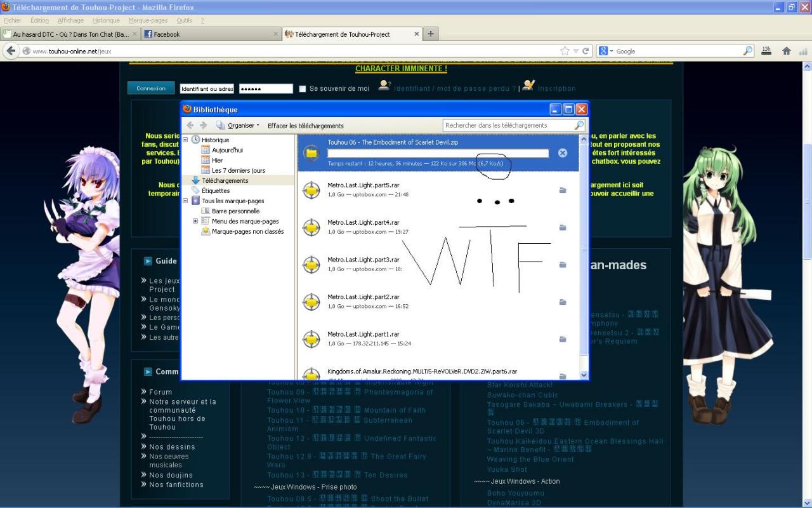Open the downloads indicator showing 13h
812x508 pixels.
coord(766,51)
